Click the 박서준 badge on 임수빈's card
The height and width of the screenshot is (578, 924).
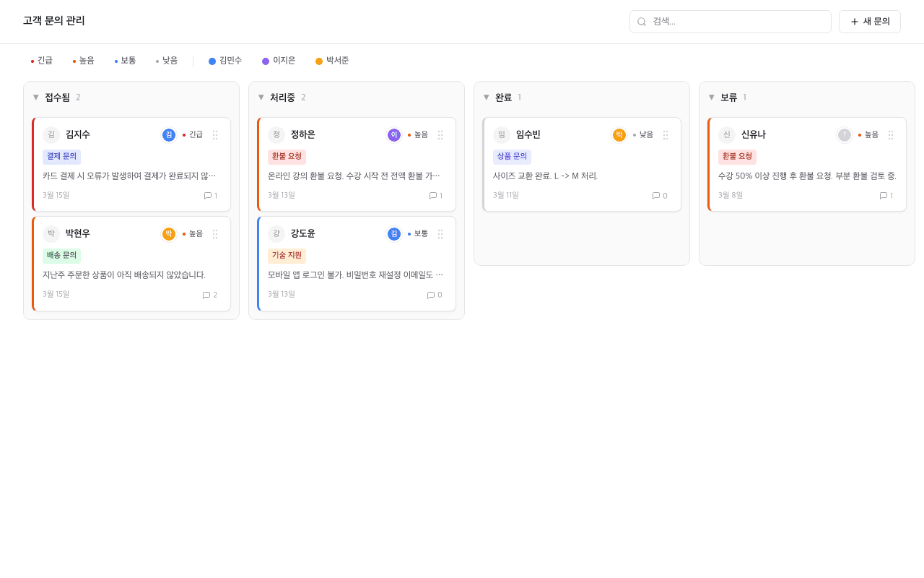coord(619,134)
